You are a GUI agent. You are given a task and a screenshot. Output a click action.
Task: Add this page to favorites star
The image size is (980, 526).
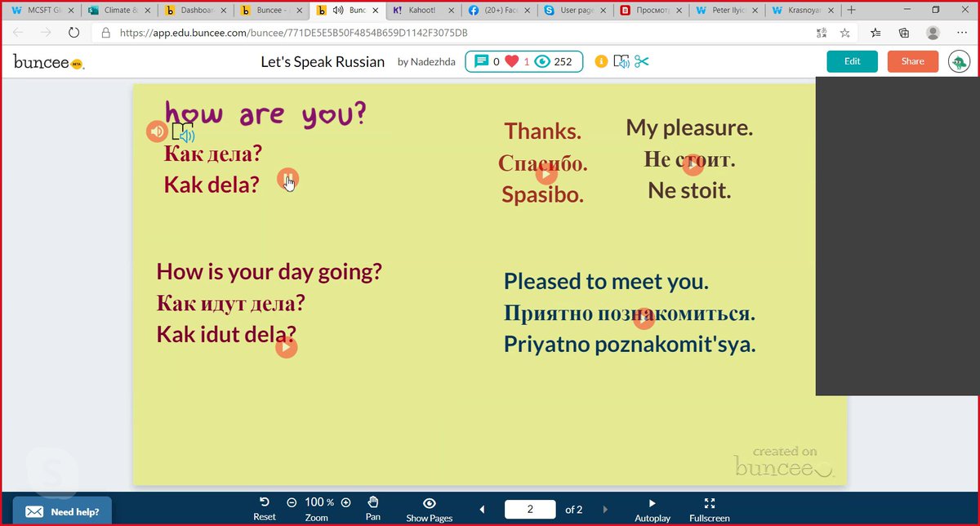tap(845, 33)
